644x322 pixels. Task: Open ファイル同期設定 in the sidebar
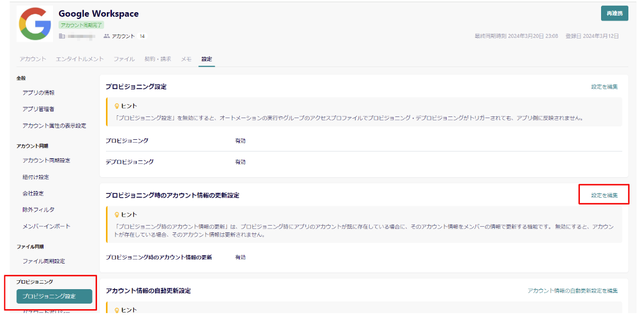(x=44, y=261)
